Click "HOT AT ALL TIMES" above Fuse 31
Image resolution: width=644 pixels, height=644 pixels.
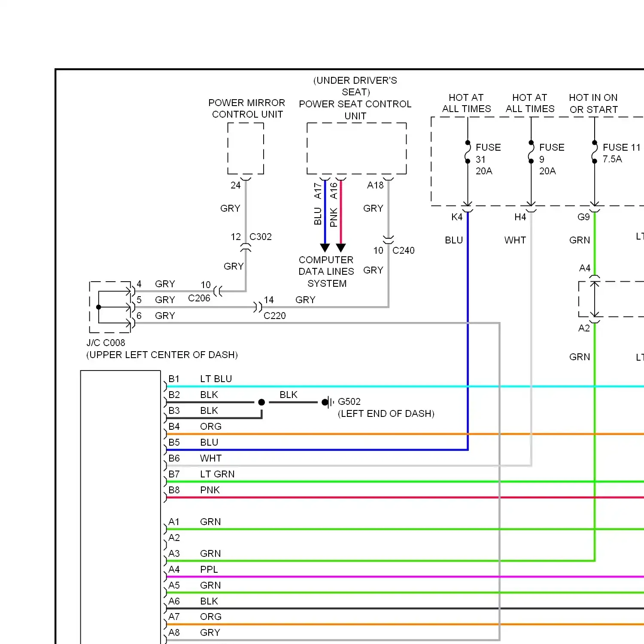(467, 103)
